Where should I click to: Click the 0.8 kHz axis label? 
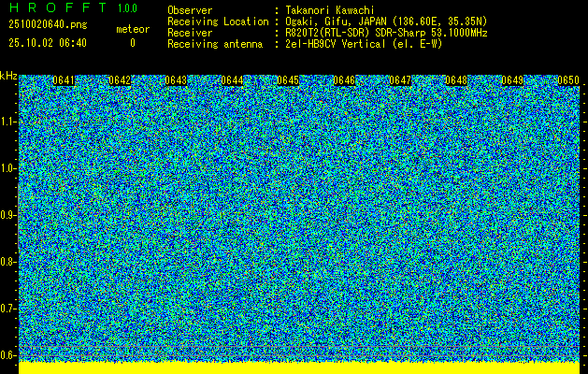point(7,262)
